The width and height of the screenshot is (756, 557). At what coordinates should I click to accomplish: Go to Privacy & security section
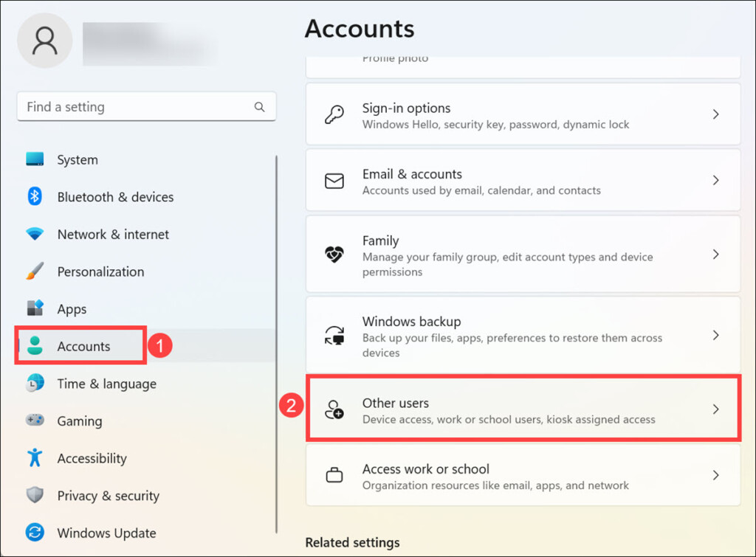pos(108,496)
